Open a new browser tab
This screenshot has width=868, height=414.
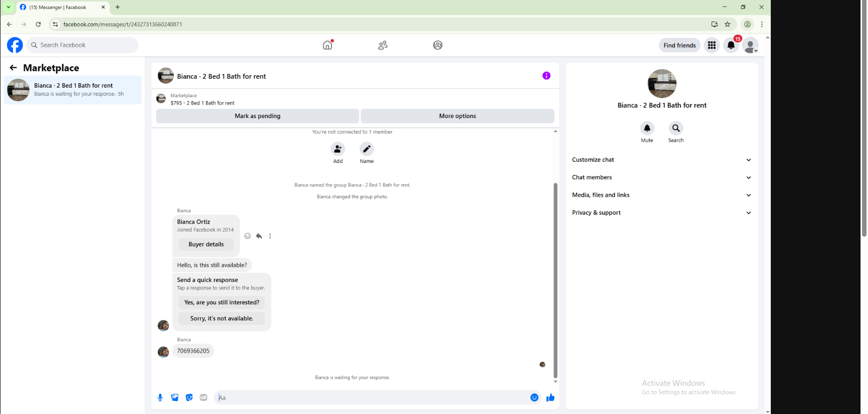(x=118, y=7)
